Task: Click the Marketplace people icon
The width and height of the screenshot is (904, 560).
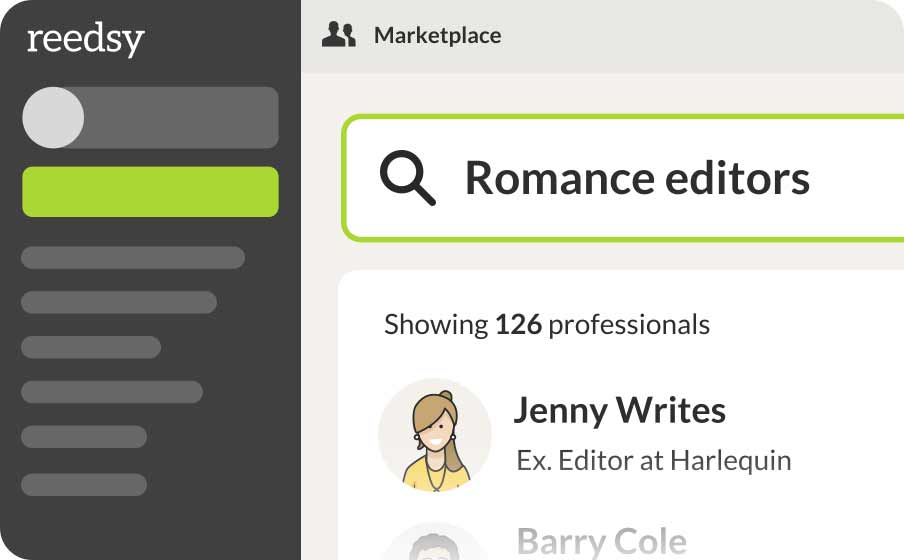Action: [339, 36]
